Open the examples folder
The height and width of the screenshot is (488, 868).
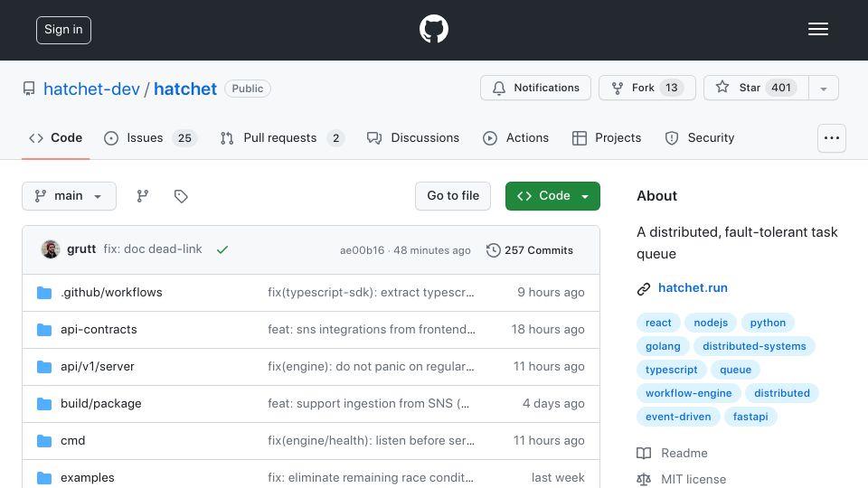tap(88, 477)
